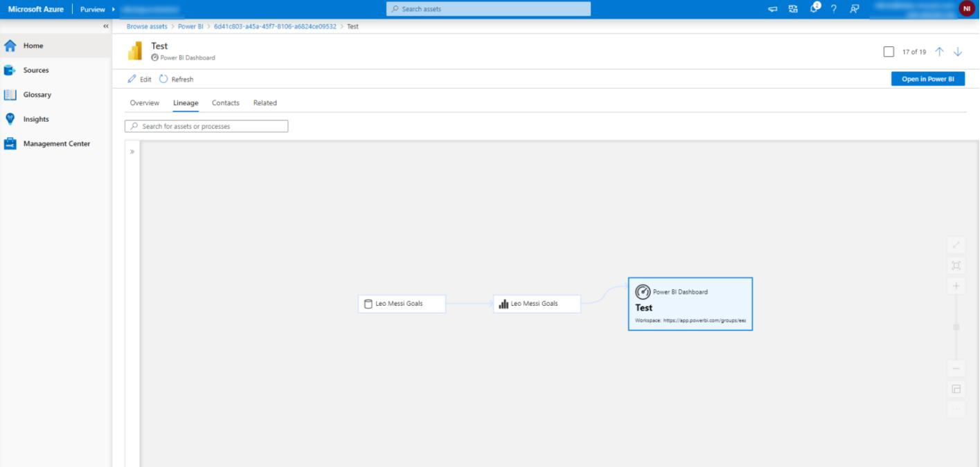980x467 pixels.
Task: Switch to the Contacts tab
Action: click(x=226, y=103)
